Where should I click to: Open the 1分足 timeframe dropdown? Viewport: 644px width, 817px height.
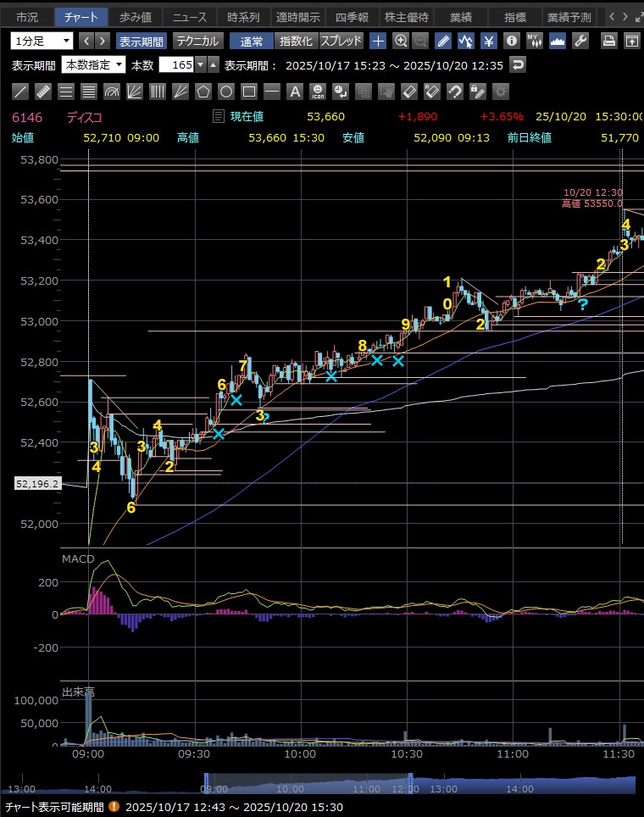(42, 41)
